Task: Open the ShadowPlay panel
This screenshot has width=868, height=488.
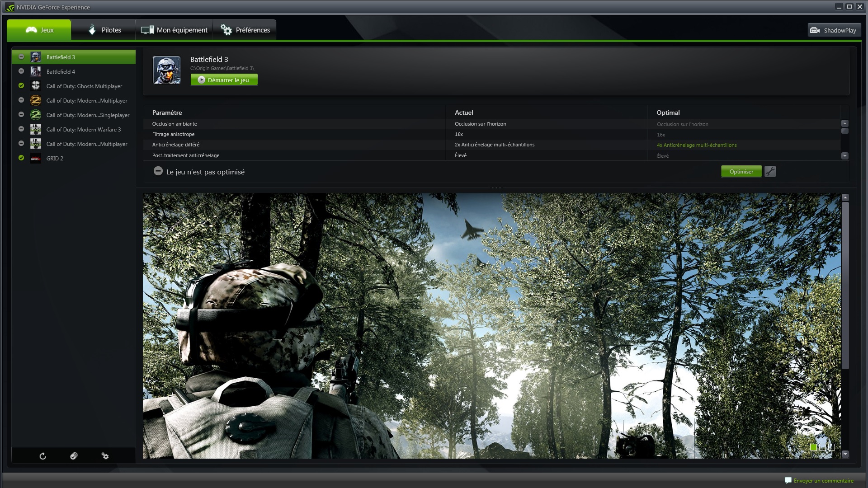Action: pyautogui.click(x=834, y=30)
